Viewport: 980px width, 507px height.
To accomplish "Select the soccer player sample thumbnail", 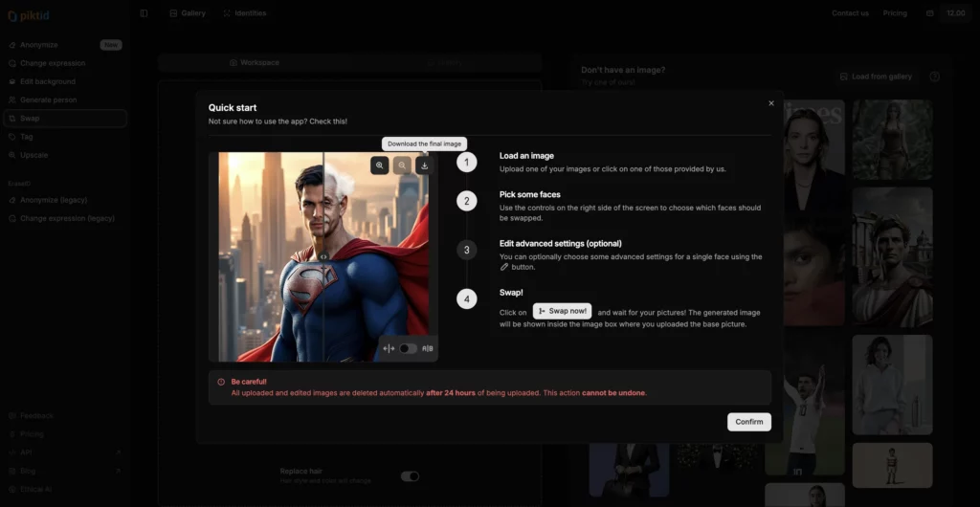I will [804, 405].
